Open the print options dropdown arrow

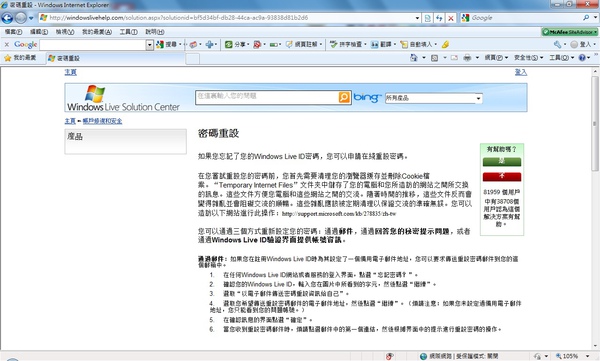tap(477, 58)
